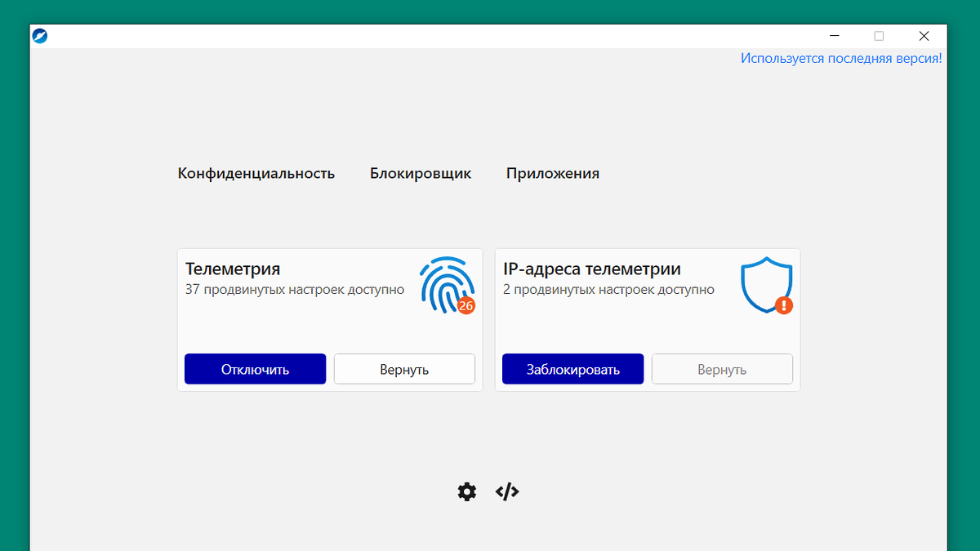Click the blue UFO logo in the titlebar
The image size is (980, 551).
click(39, 36)
